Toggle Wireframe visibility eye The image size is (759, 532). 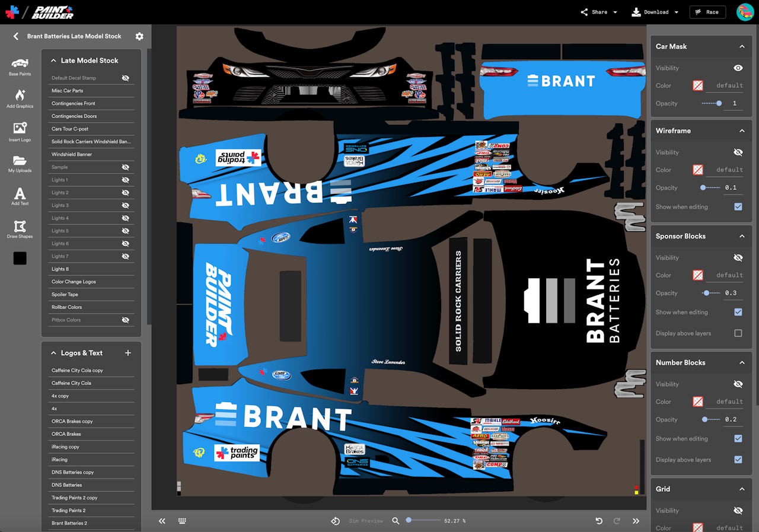click(738, 152)
